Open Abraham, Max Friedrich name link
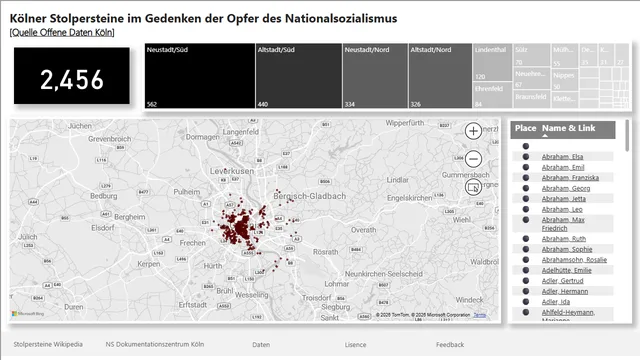This screenshot has width=640, height=360. 563,224
